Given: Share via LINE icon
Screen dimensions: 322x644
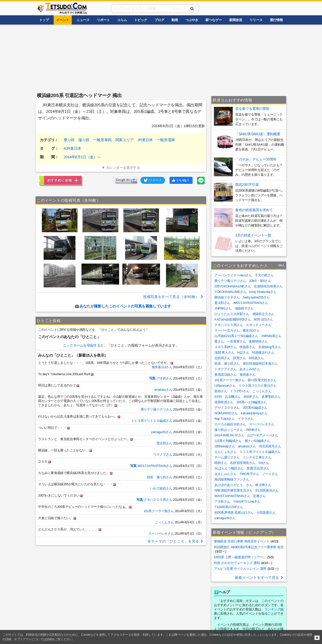Looking at the screenshot, I should coord(201,181).
